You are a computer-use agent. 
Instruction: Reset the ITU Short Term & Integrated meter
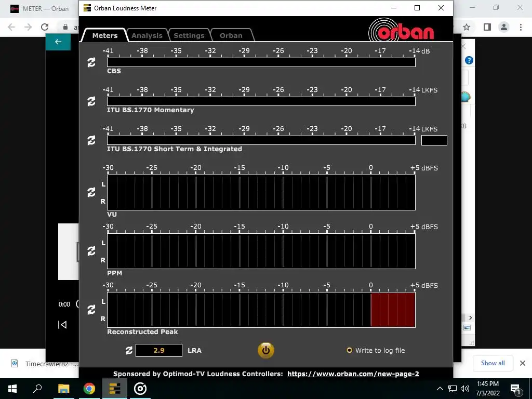click(x=91, y=140)
